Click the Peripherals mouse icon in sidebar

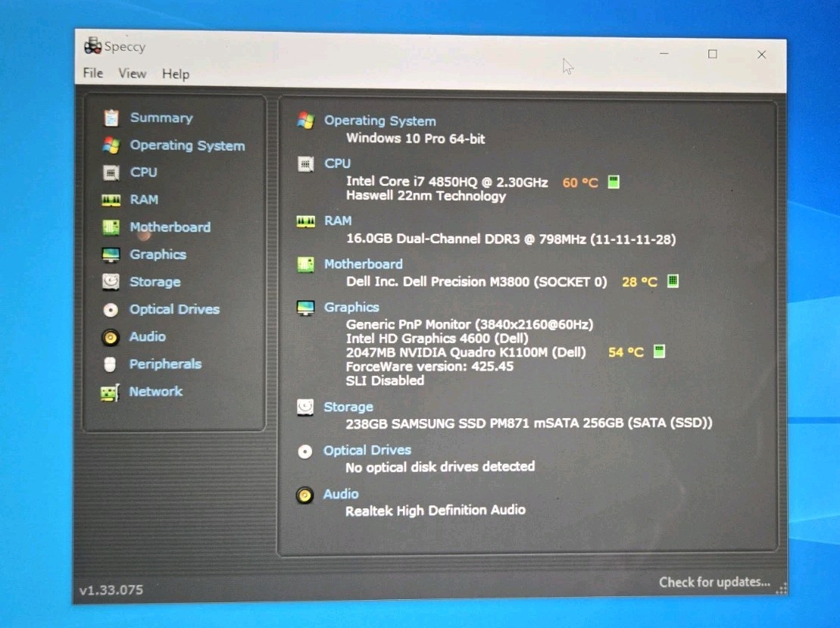pos(110,364)
